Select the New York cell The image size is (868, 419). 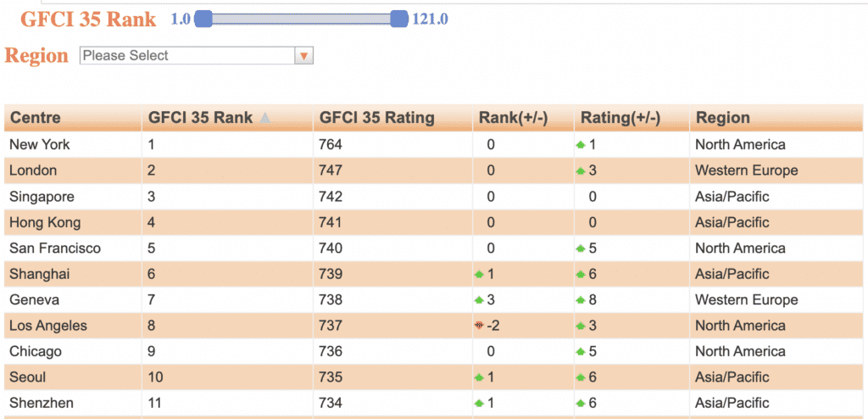point(73,145)
